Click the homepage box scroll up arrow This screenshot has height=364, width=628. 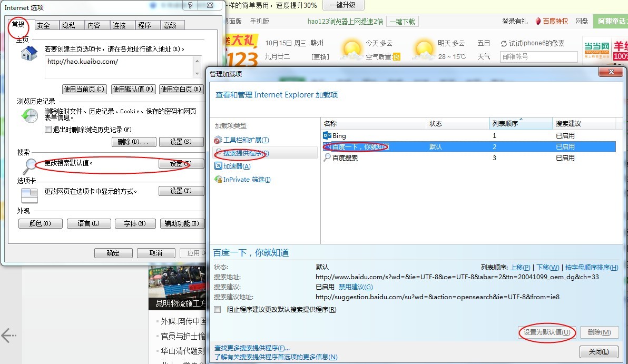(x=197, y=61)
